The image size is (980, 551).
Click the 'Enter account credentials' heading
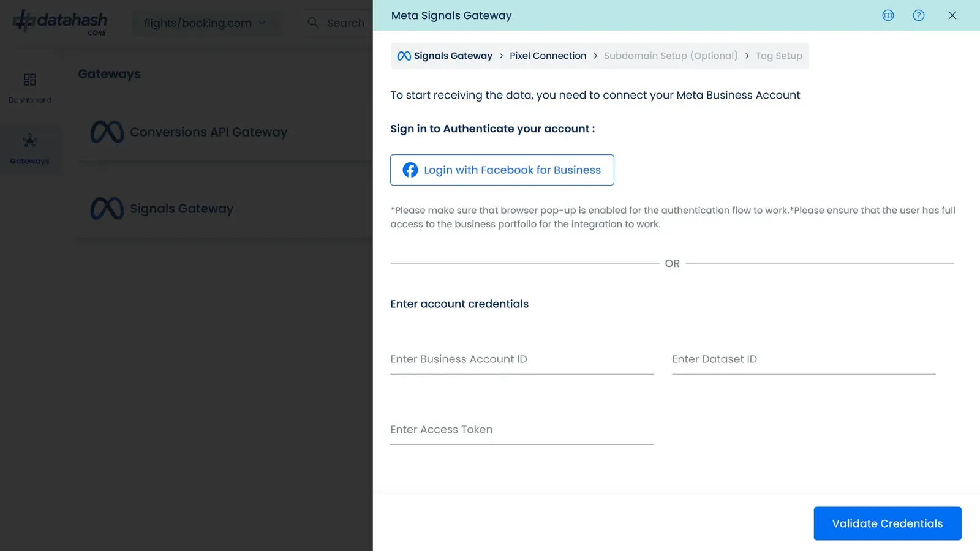point(459,304)
